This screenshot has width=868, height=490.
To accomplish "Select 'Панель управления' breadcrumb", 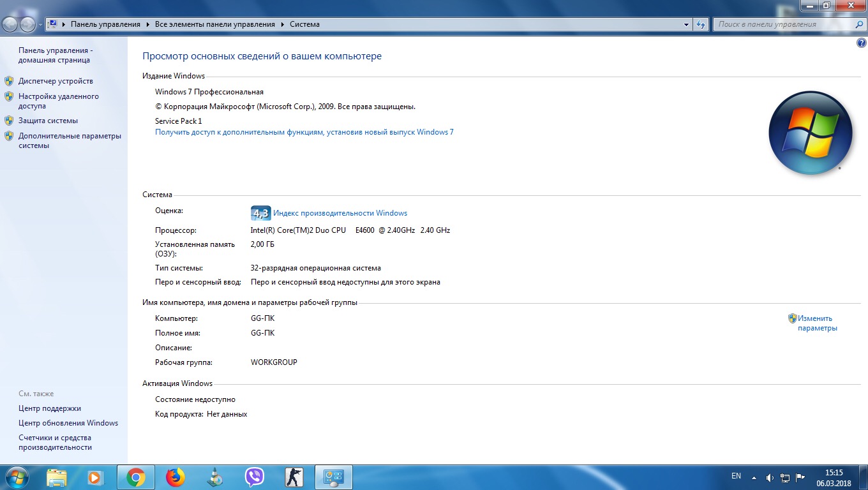I will 105,24.
